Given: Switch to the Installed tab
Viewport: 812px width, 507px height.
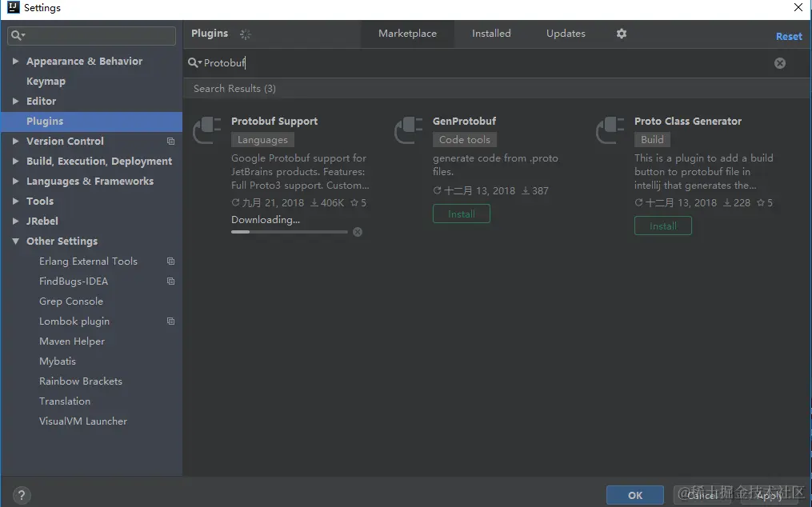Looking at the screenshot, I should [491, 34].
